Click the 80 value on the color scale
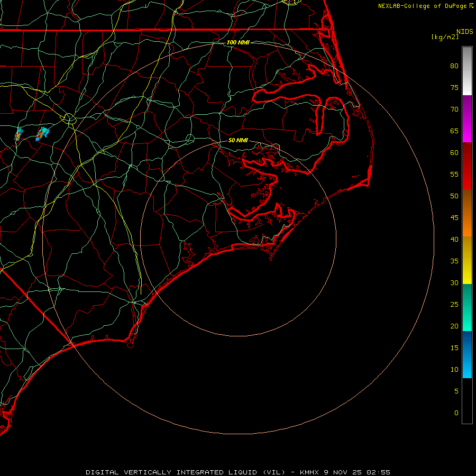 point(454,66)
